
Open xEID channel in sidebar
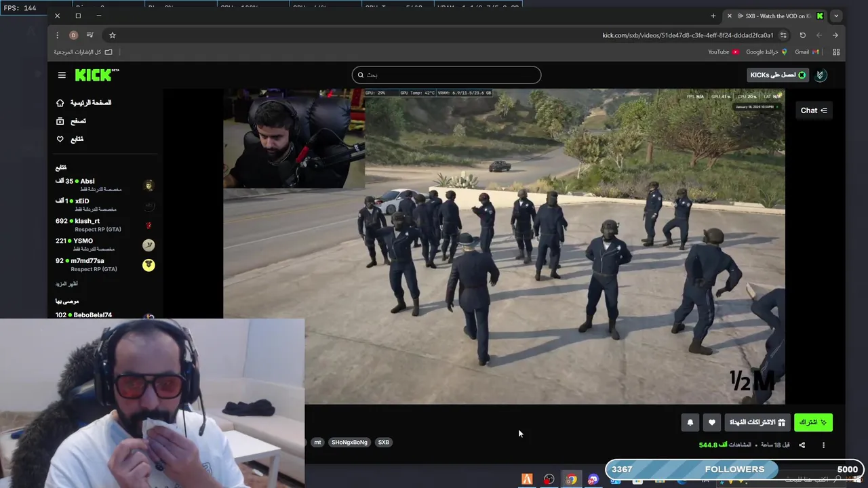tap(105, 205)
